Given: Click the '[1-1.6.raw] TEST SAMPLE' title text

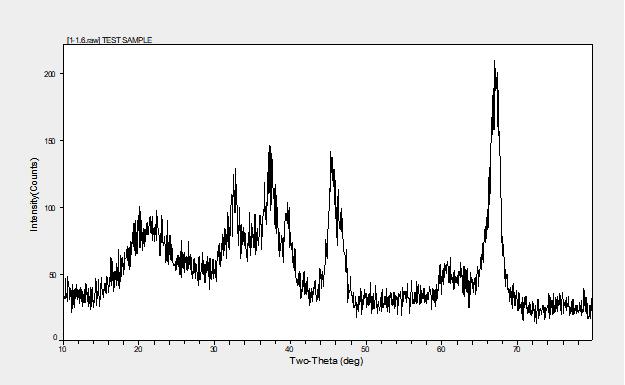Looking at the screenshot, I should tap(109, 40).
